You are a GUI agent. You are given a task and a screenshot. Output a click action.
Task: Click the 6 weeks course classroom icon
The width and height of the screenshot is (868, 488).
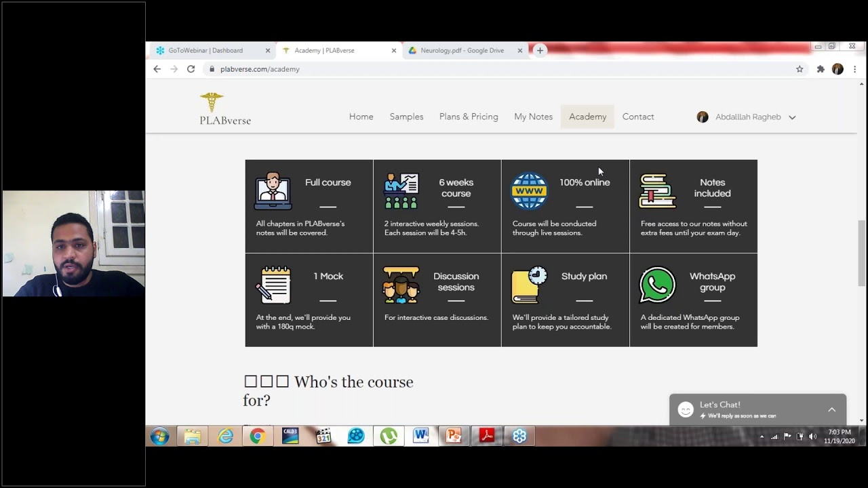[x=401, y=191]
